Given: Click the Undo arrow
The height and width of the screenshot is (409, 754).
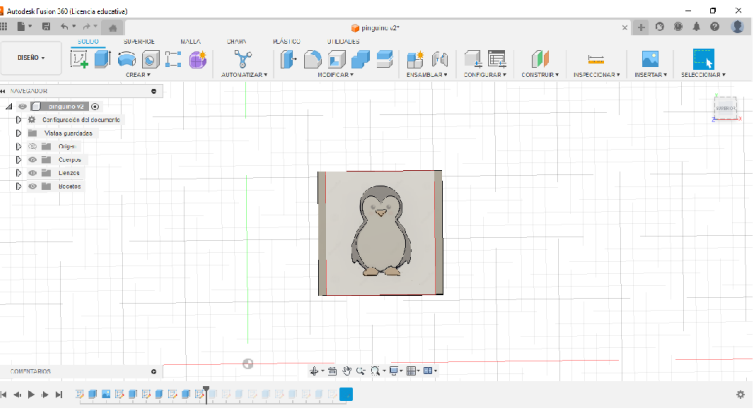Looking at the screenshot, I should pyautogui.click(x=64, y=27).
